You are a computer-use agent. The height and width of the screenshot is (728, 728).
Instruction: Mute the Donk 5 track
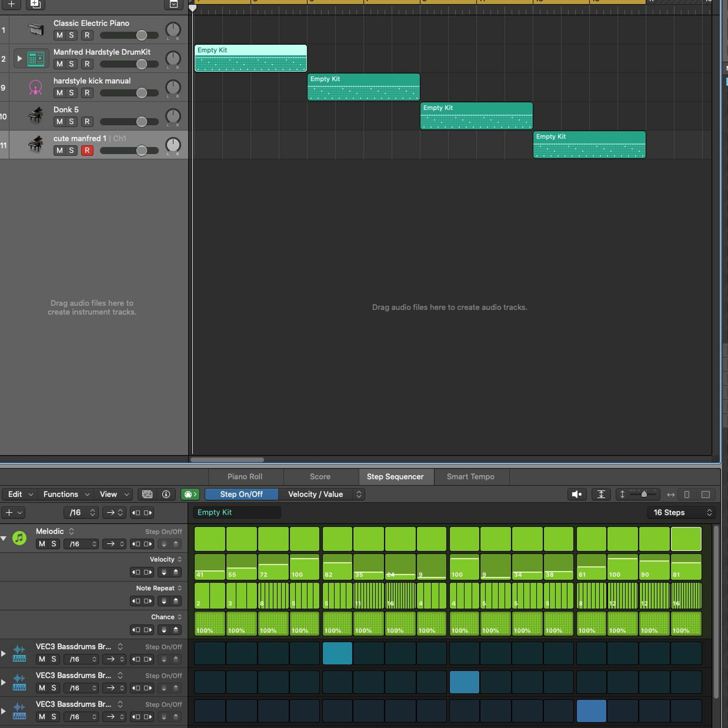click(59, 121)
